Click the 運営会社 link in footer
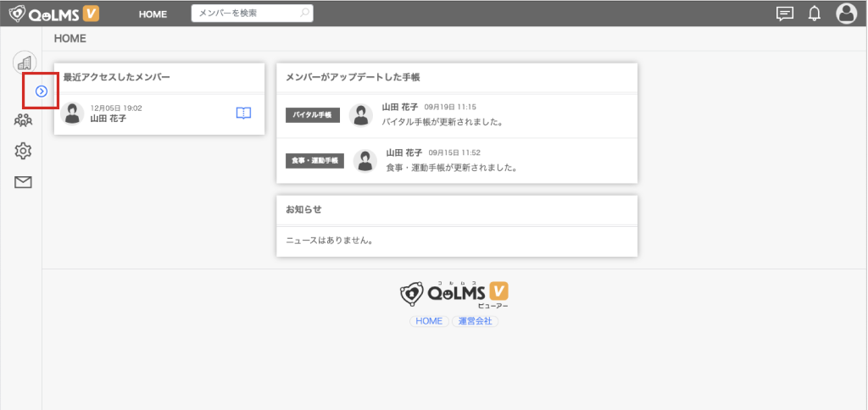This screenshot has width=868, height=410. tap(476, 322)
